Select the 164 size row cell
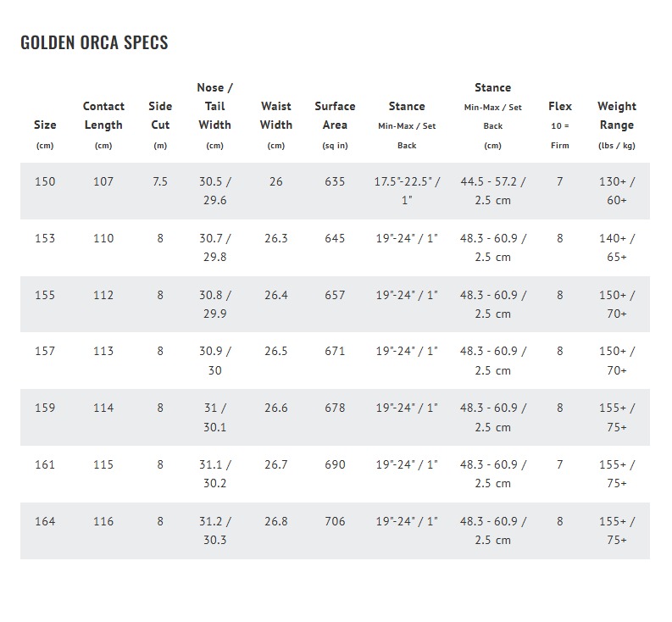The height and width of the screenshot is (622, 672). click(45, 521)
